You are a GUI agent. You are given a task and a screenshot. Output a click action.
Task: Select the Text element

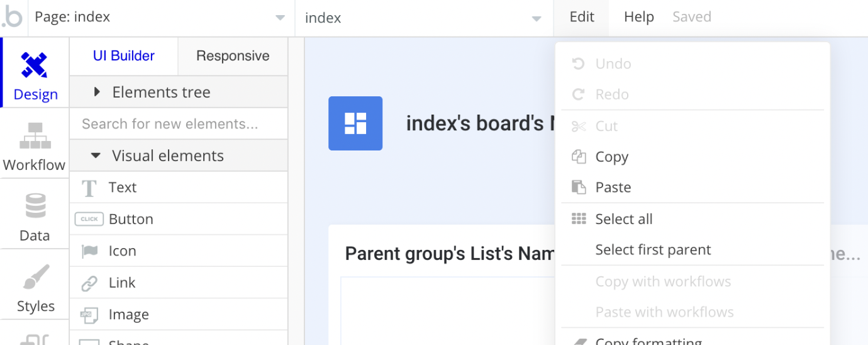(x=179, y=188)
